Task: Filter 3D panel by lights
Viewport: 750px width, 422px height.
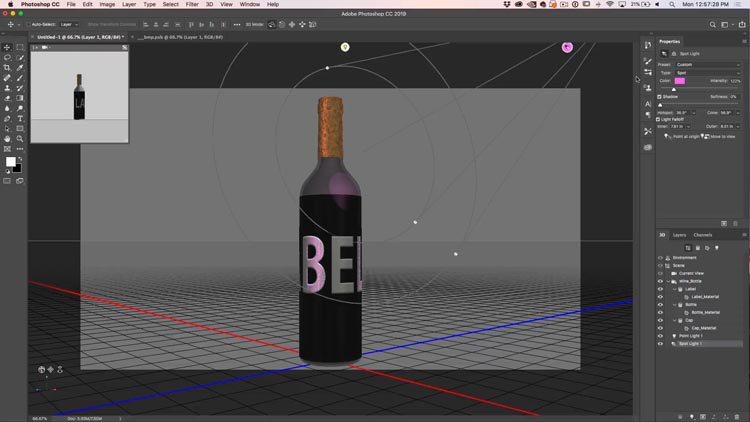Action: coord(717,247)
